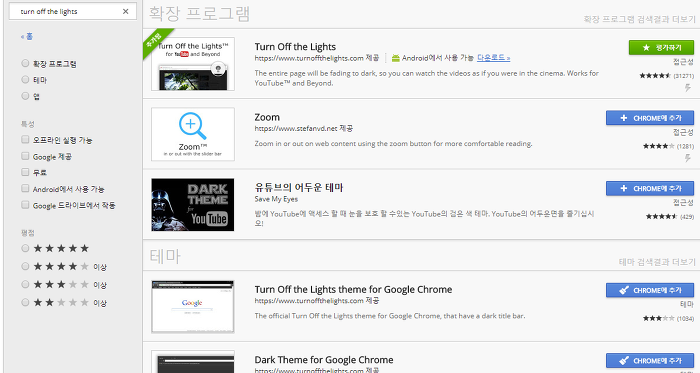Add 유튜브의 어두운 테마 to Chrome

(x=650, y=188)
